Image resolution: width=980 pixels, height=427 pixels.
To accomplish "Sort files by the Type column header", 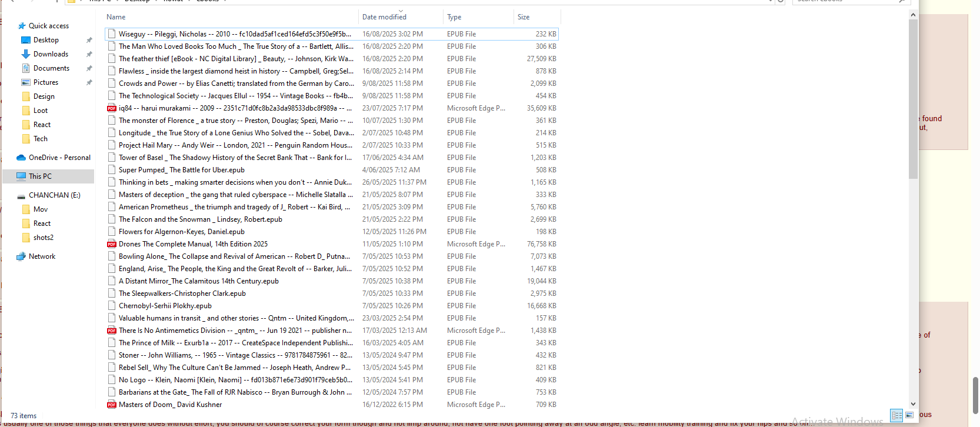I will (478, 17).
